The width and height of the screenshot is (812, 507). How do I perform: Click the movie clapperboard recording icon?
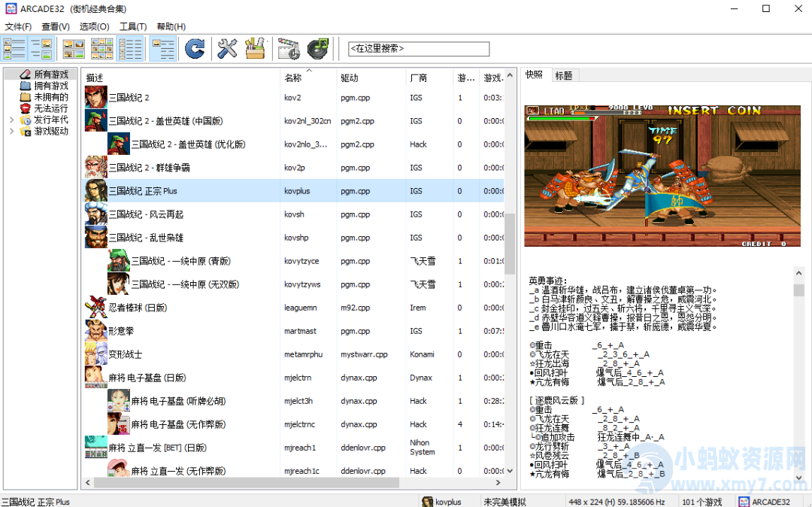tap(289, 49)
